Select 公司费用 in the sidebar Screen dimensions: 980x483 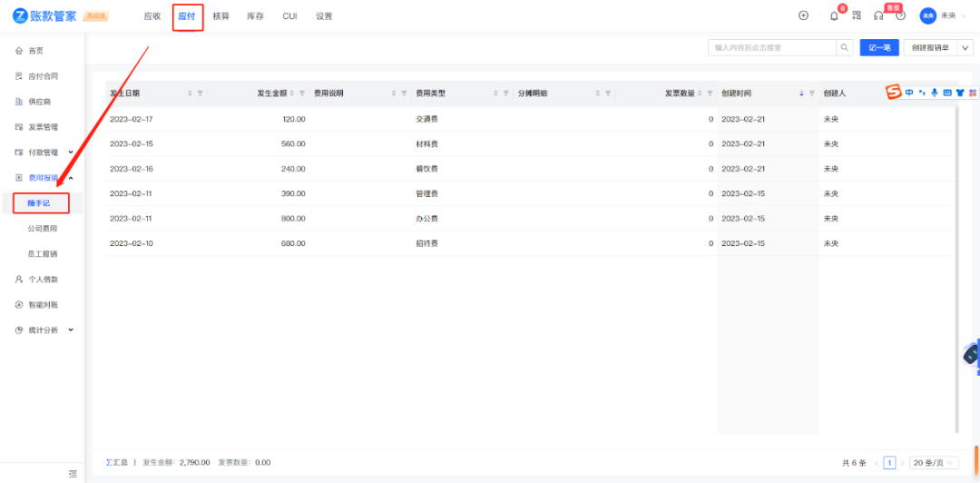coord(42,229)
